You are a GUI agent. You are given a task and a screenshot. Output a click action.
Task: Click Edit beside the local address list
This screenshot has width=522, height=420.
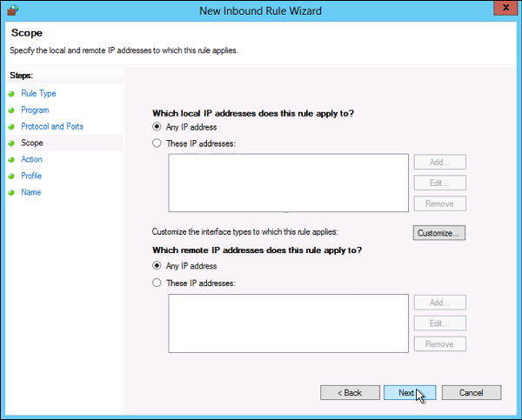[x=439, y=183]
